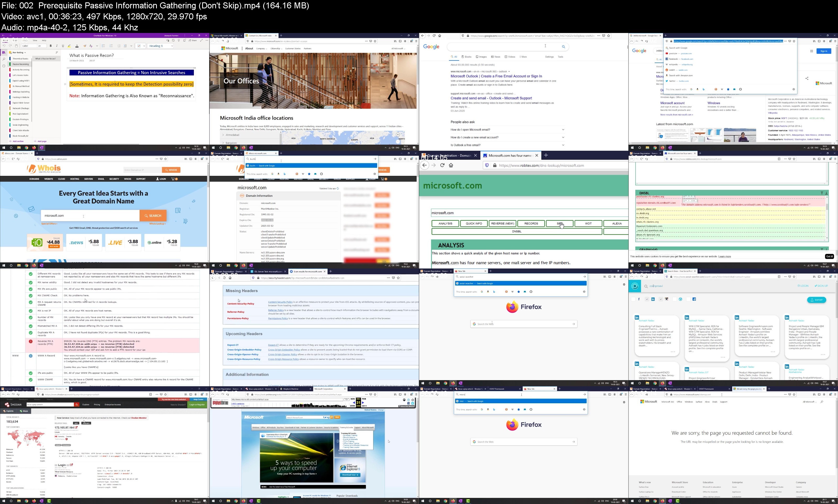Open Company dropdown on Microsoft About nav
The width and height of the screenshot is (838, 504).
pyautogui.click(x=261, y=49)
